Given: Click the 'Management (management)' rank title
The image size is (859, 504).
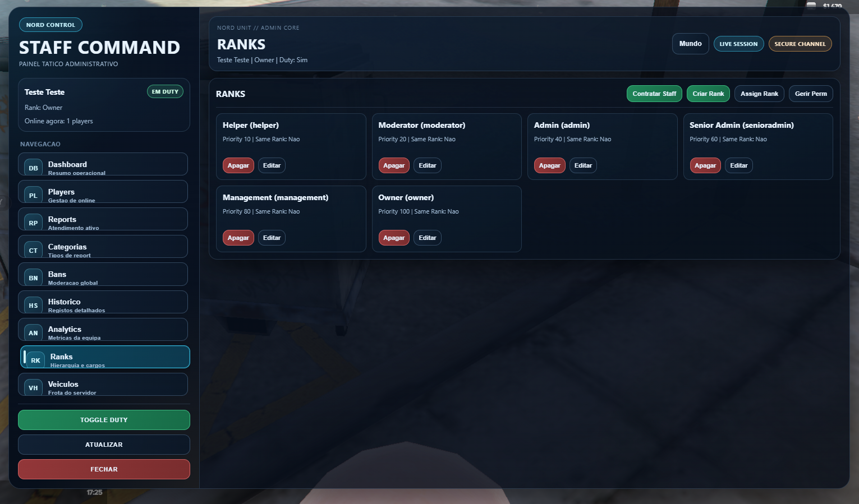Looking at the screenshot, I should pos(275,197).
